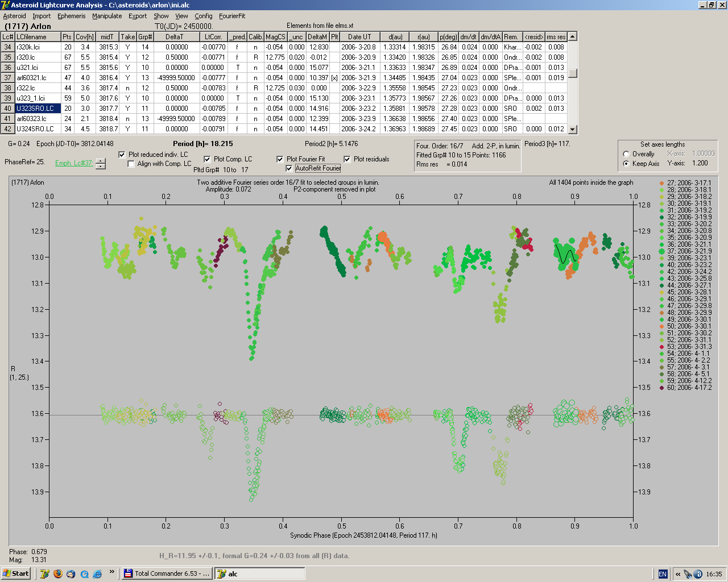Viewport: 728px width, 582px height.
Task: Toggle Plot residuals checkbox
Action: [347, 159]
